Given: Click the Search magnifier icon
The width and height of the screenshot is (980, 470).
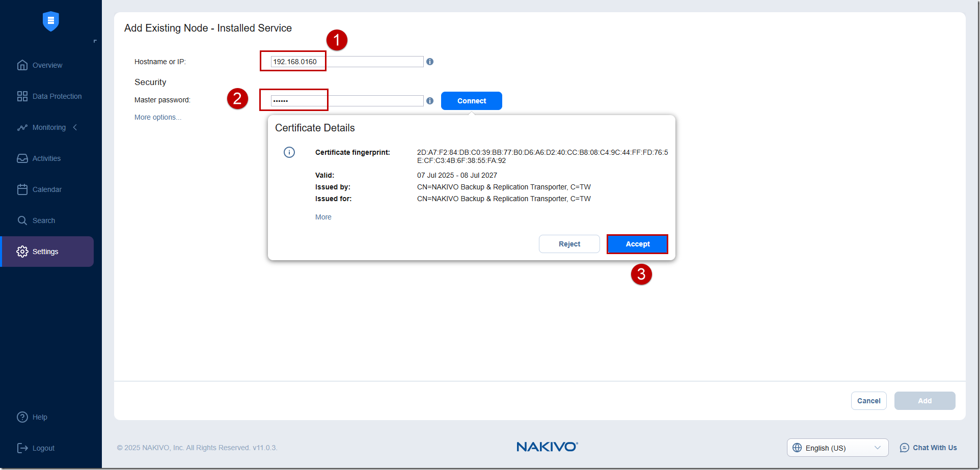Looking at the screenshot, I should [x=22, y=220].
